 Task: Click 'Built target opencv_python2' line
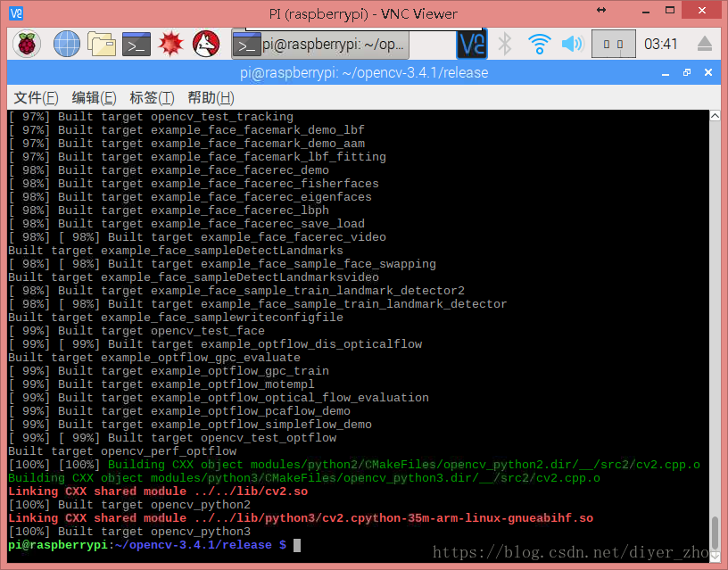pos(129,505)
